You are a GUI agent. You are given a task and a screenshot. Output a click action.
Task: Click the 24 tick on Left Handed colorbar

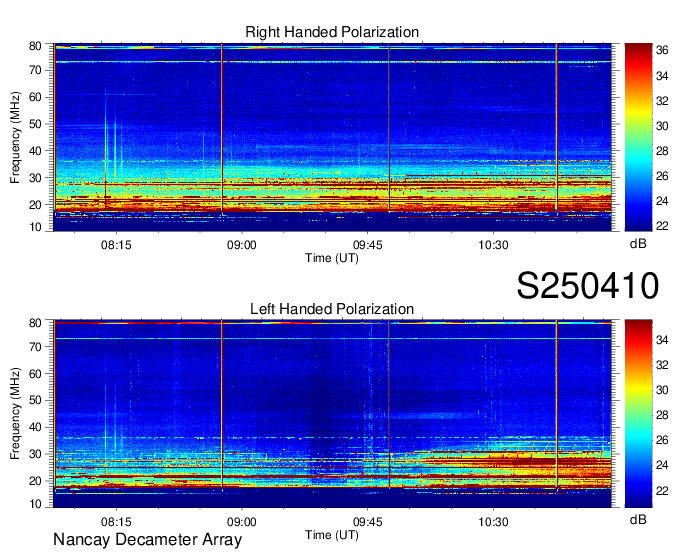[x=662, y=465]
